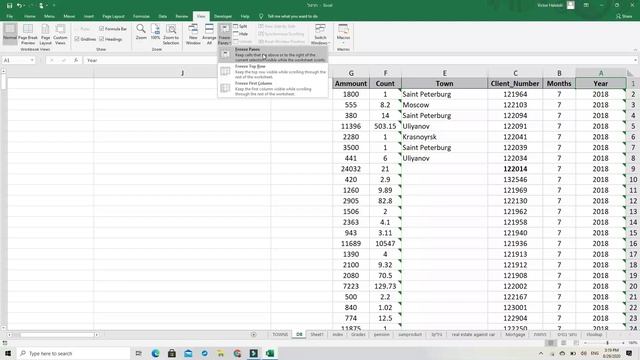The image size is (640, 360).
Task: Open Excel from the taskbar
Action: point(270,353)
